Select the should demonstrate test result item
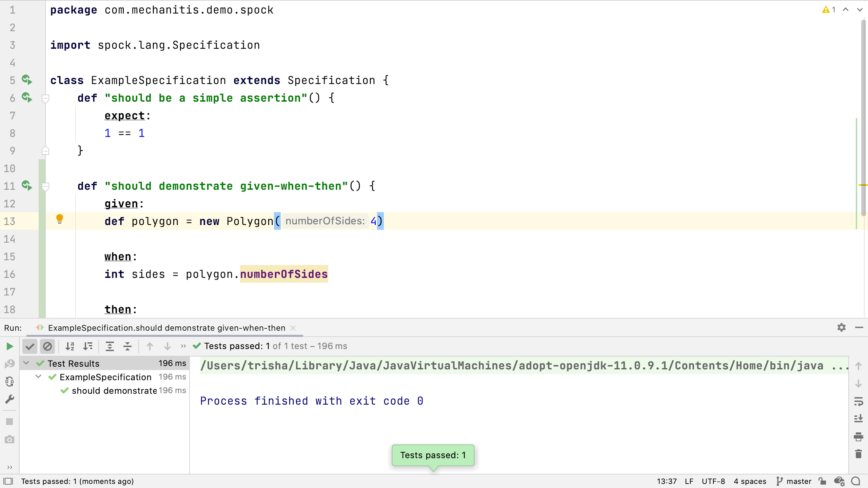 [114, 391]
